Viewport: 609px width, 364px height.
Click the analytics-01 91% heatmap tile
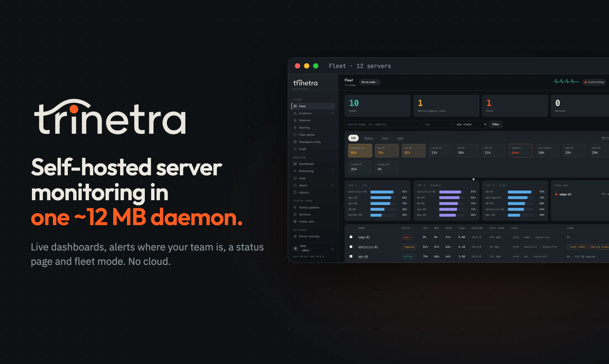tap(360, 151)
